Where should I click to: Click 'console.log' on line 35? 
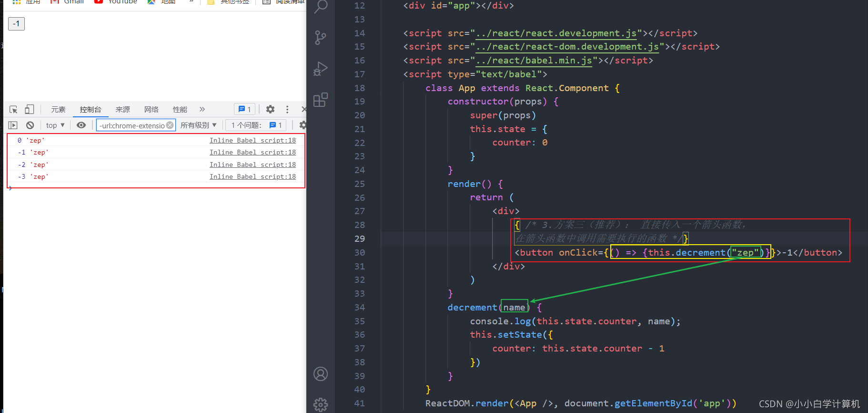click(x=500, y=321)
